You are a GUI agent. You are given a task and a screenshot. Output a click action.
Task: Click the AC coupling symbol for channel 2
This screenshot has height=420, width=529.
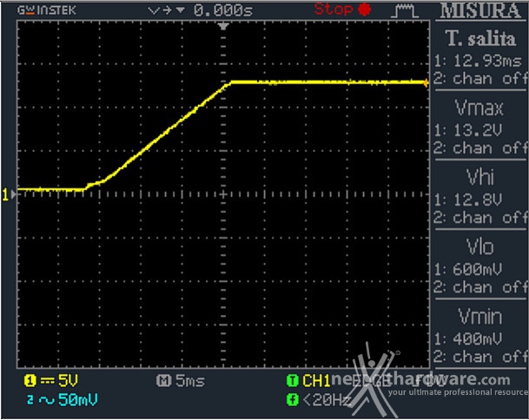pos(47,400)
